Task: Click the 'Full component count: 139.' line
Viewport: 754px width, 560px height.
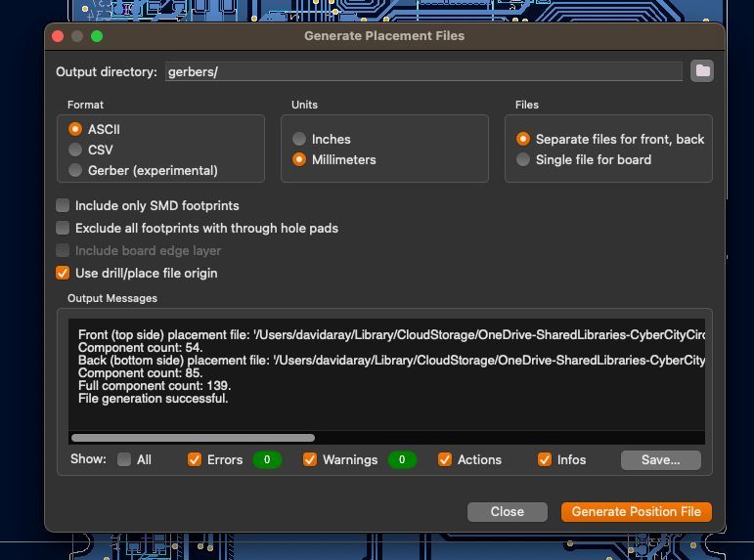Action: [x=155, y=385]
